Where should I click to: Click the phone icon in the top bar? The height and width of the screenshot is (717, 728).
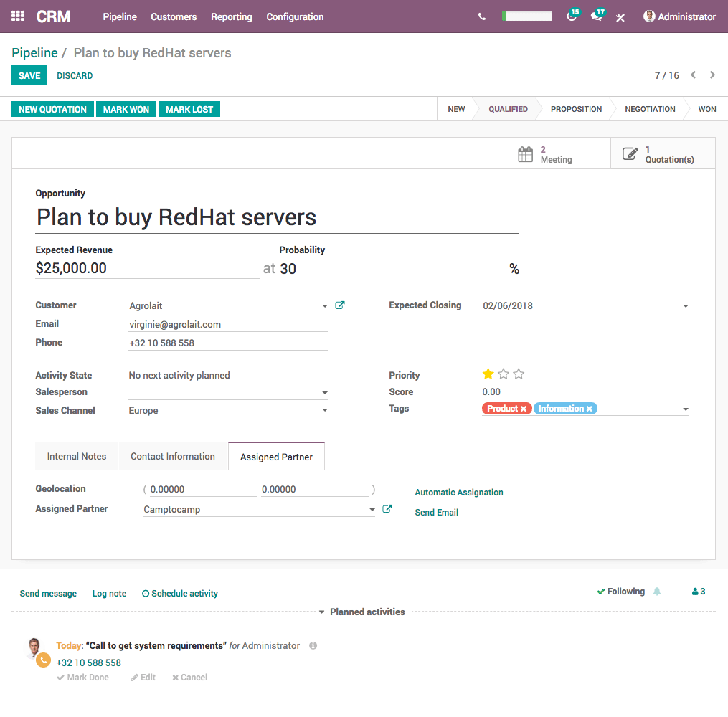pyautogui.click(x=481, y=16)
